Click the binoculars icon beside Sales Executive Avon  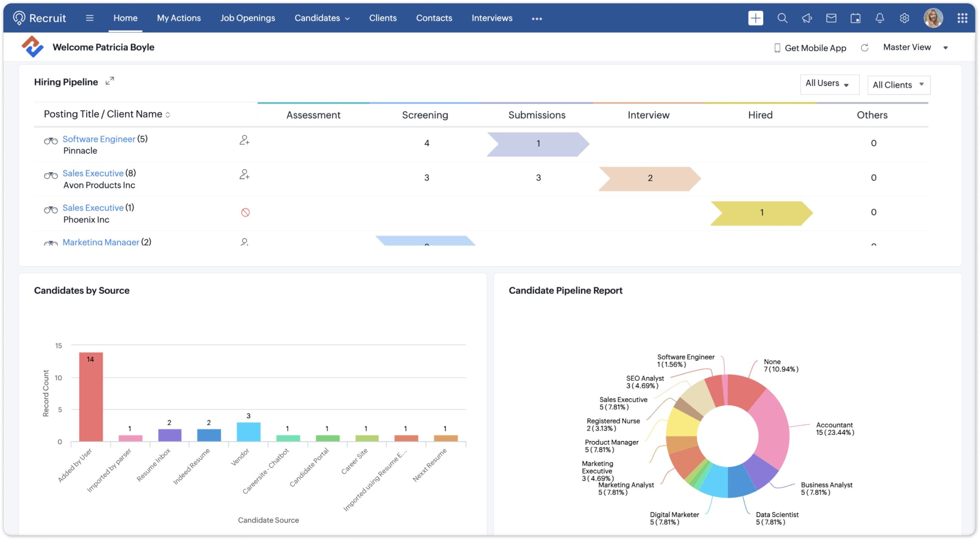pos(51,175)
